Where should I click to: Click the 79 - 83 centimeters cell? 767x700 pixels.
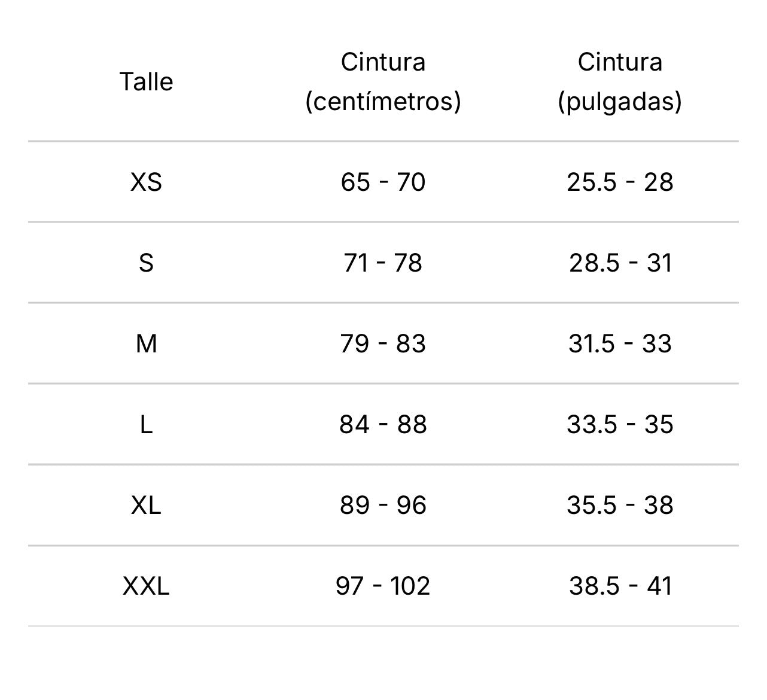[383, 343]
